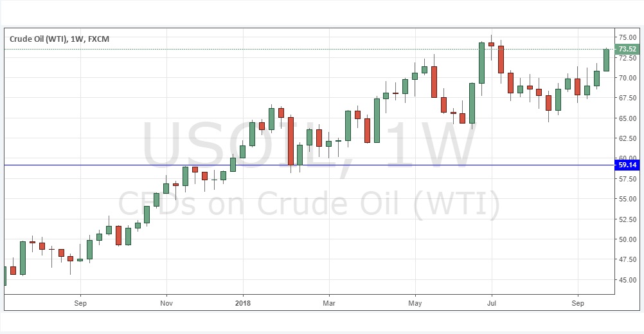
Task: Select the latest green candle at far right
Action: (606, 60)
